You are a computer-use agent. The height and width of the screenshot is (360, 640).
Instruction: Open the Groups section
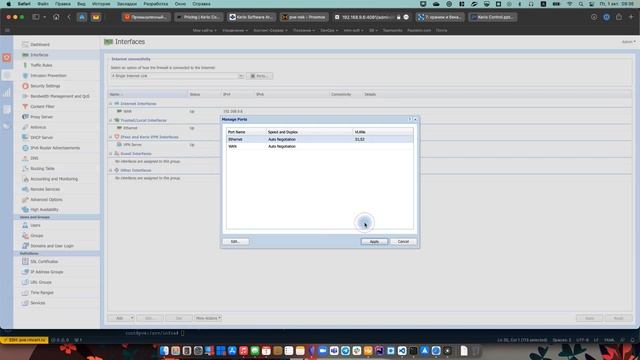[36, 236]
